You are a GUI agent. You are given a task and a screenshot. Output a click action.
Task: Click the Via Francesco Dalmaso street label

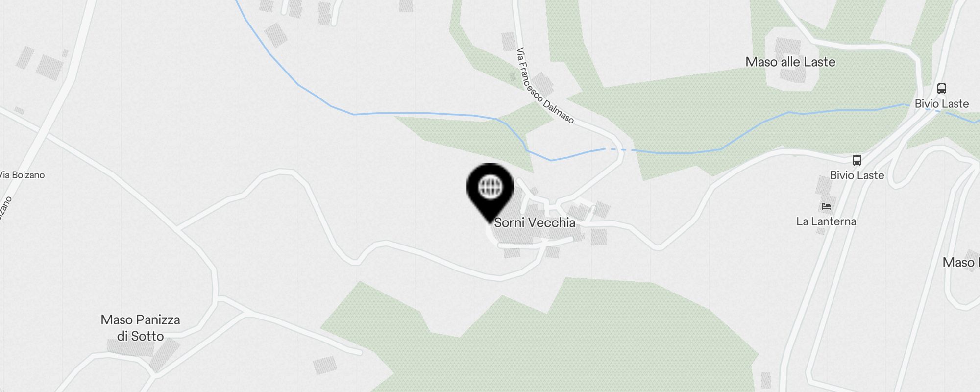coord(544,86)
